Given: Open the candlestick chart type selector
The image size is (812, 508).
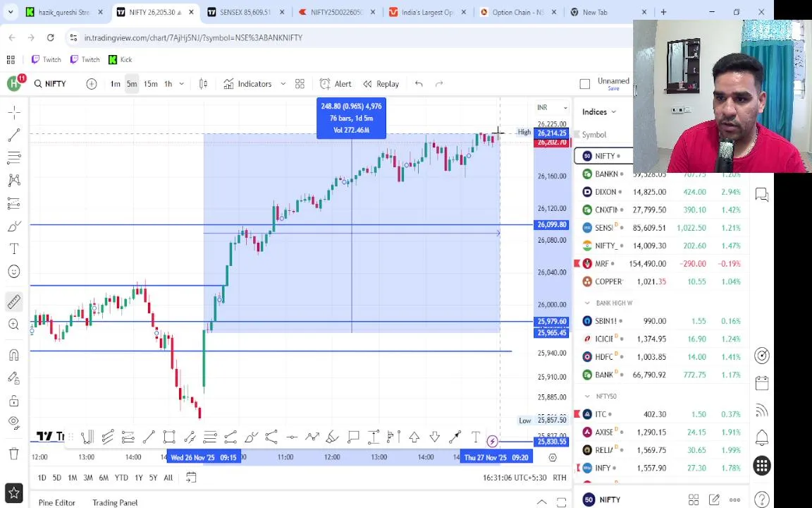Looking at the screenshot, I should pos(203,84).
